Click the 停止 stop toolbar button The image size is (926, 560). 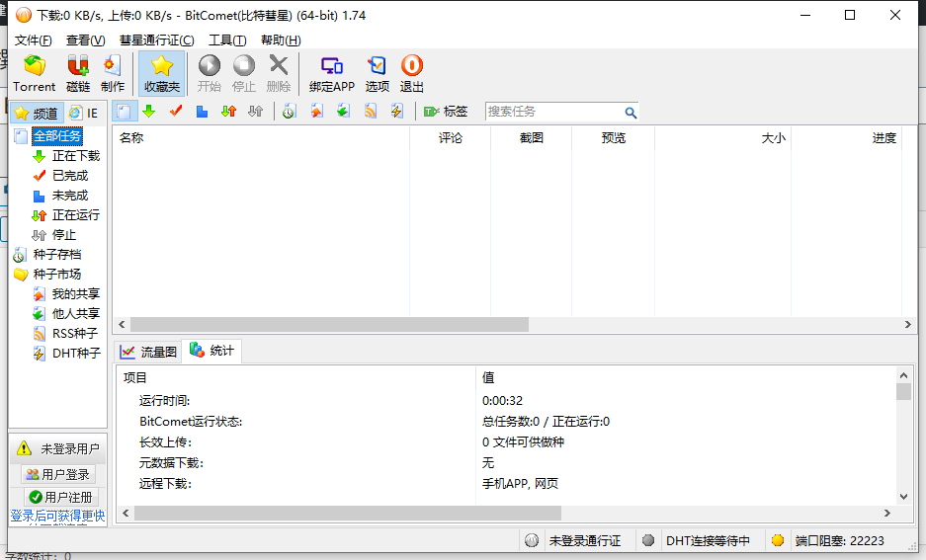[244, 74]
